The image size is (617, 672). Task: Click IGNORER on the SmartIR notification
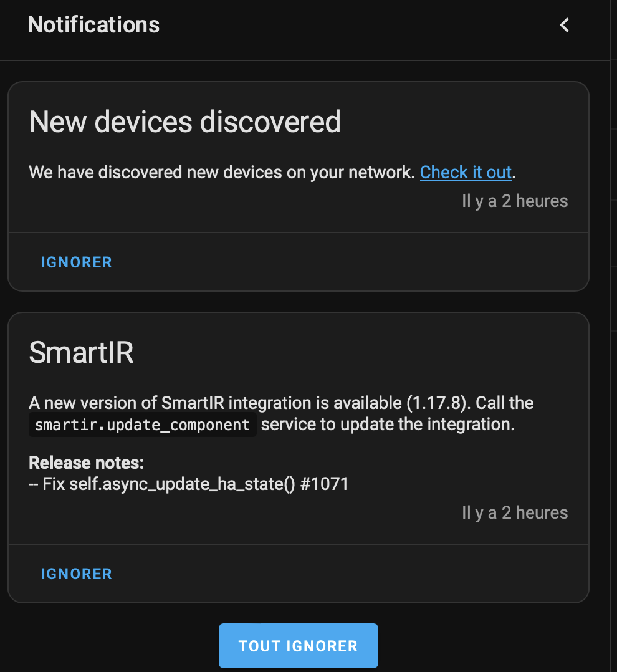(77, 574)
